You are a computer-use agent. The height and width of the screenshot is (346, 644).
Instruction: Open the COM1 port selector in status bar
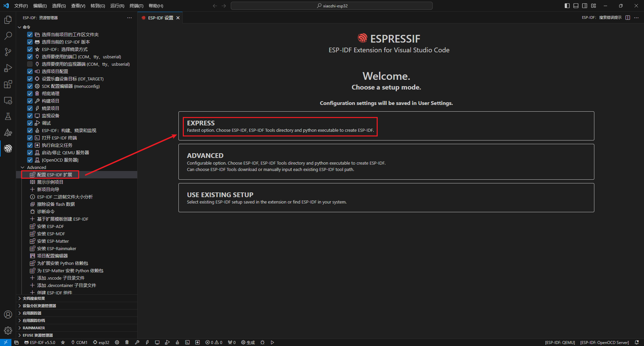tap(79, 342)
